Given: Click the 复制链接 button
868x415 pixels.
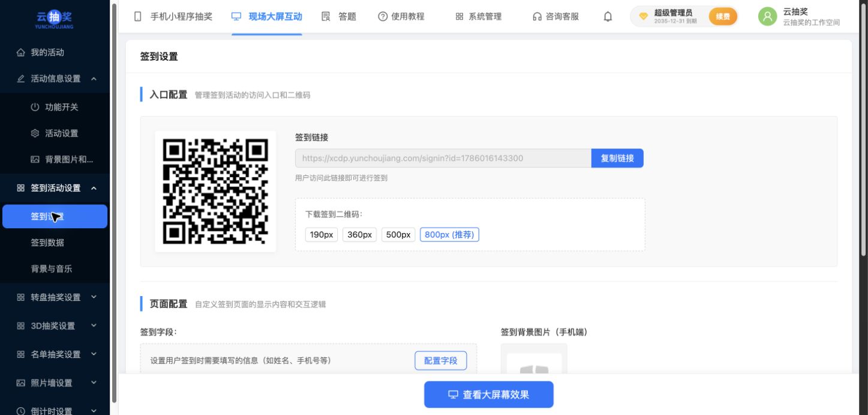Looking at the screenshot, I should tap(617, 159).
